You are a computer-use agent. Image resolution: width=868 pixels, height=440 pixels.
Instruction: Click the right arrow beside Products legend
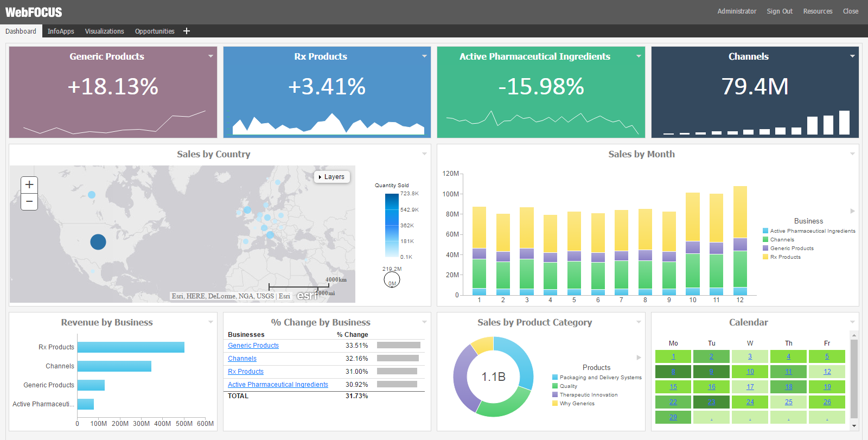639,358
